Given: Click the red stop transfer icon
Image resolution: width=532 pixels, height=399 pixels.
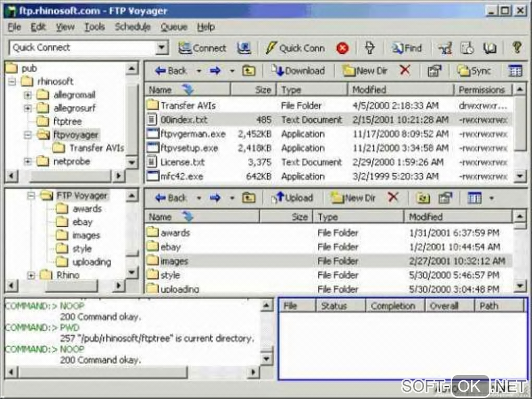Looking at the screenshot, I should [x=342, y=49].
